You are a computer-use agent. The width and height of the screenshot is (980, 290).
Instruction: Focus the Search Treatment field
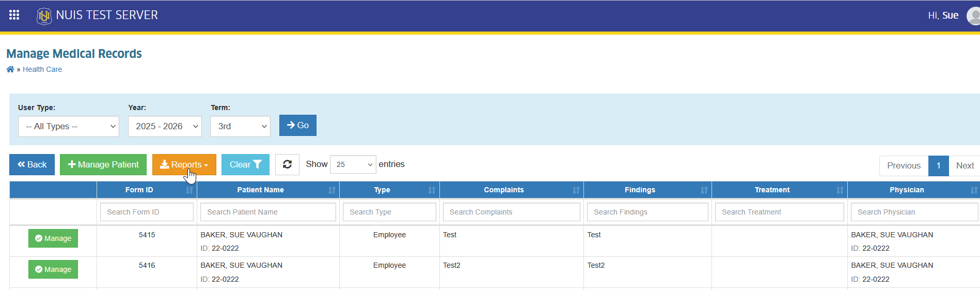779,212
